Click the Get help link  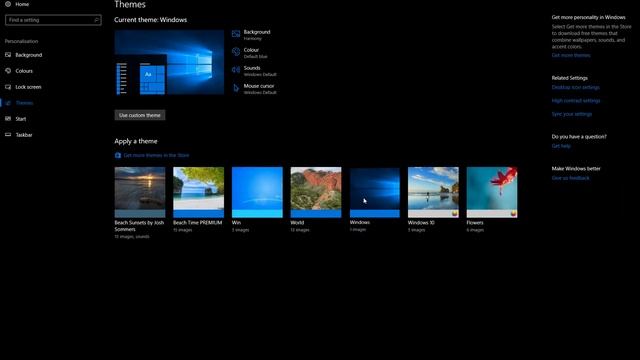561,146
